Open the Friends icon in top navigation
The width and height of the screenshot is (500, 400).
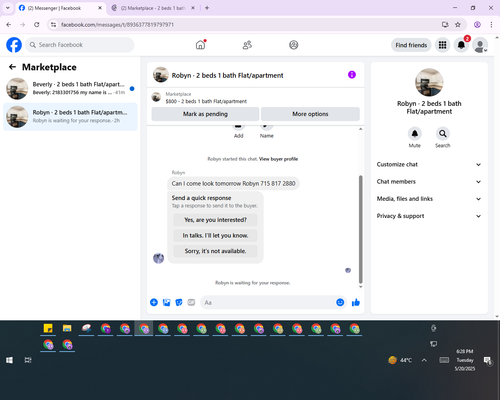[247, 45]
